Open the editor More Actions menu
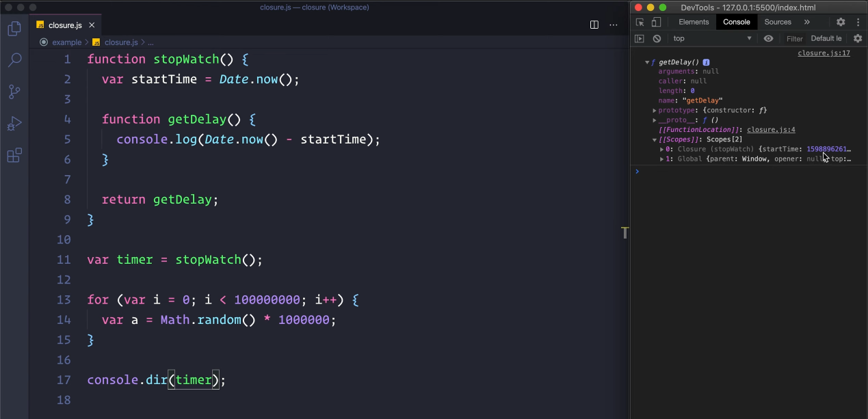 click(x=614, y=25)
